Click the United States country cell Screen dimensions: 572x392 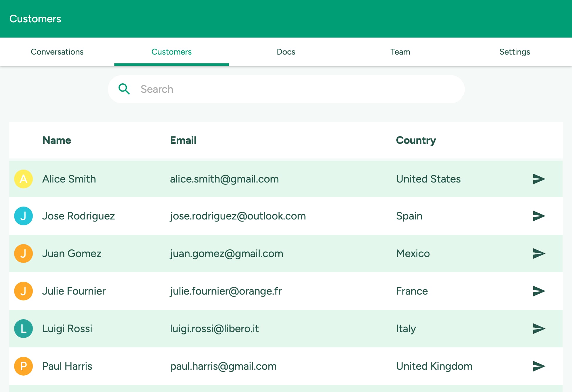(x=428, y=179)
